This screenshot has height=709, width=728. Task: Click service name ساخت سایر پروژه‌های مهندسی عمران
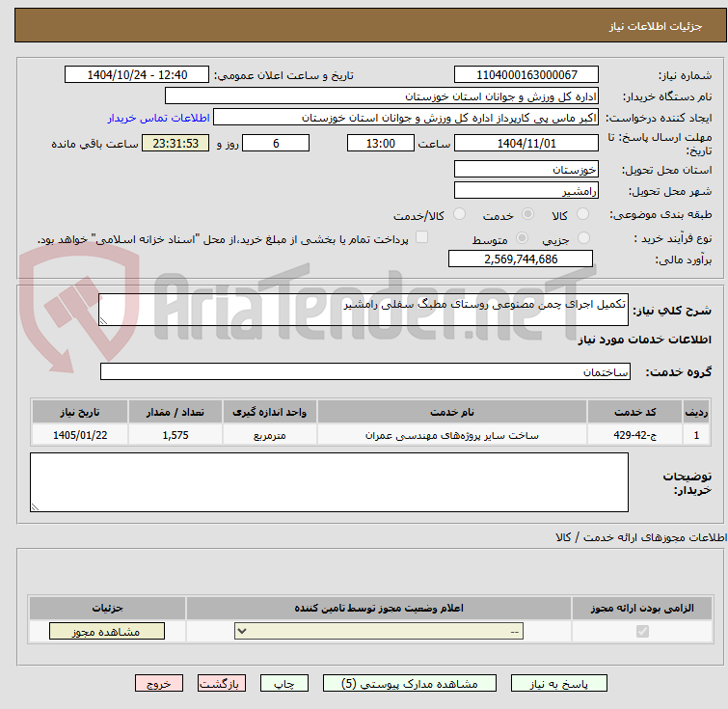click(x=452, y=435)
